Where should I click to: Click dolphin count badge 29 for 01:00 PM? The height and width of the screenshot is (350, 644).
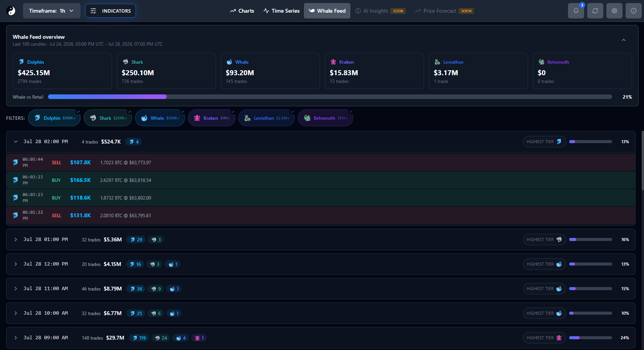[136, 239]
